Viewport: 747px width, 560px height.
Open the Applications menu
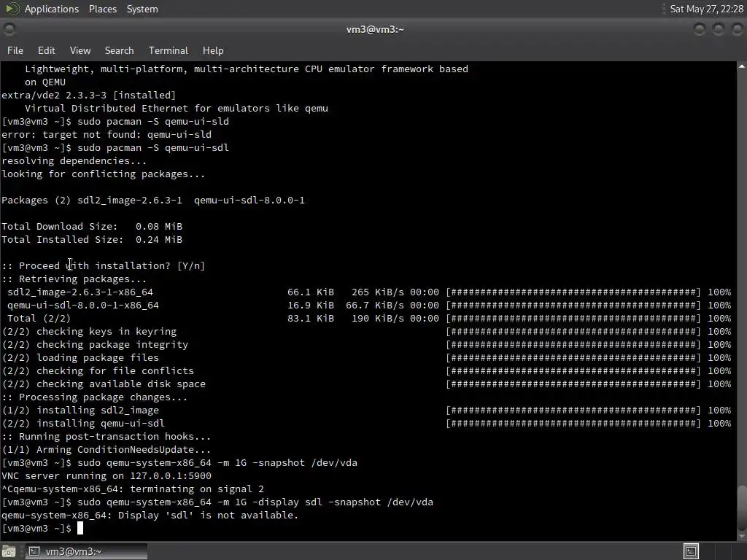52,9
